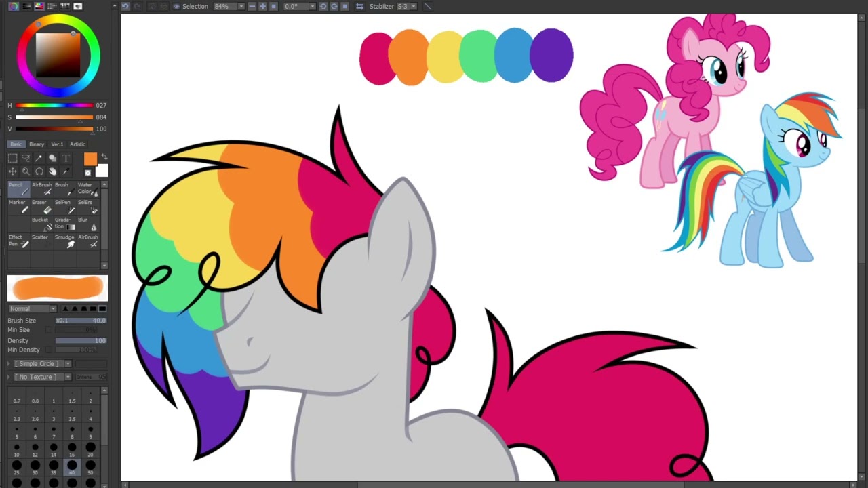This screenshot has width=868, height=488.
Task: Select the SelErs tool
Action: tap(88, 207)
